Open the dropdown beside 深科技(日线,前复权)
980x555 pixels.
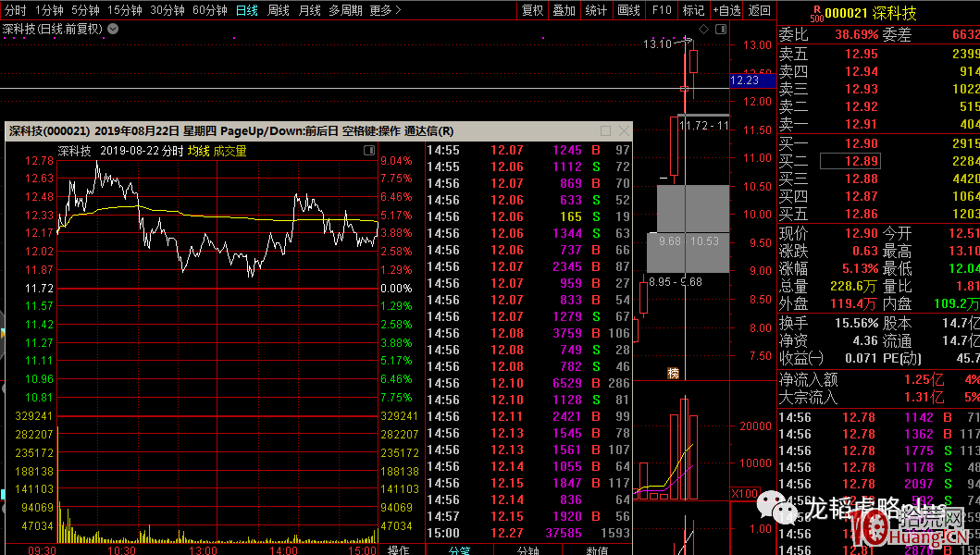click(113, 29)
